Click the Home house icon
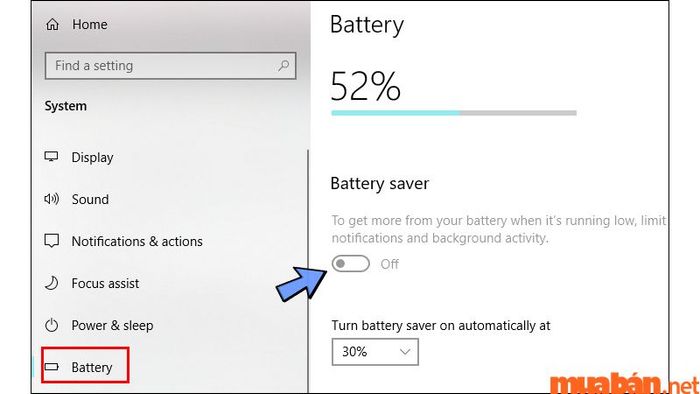This screenshot has width=700, height=394. [x=52, y=24]
